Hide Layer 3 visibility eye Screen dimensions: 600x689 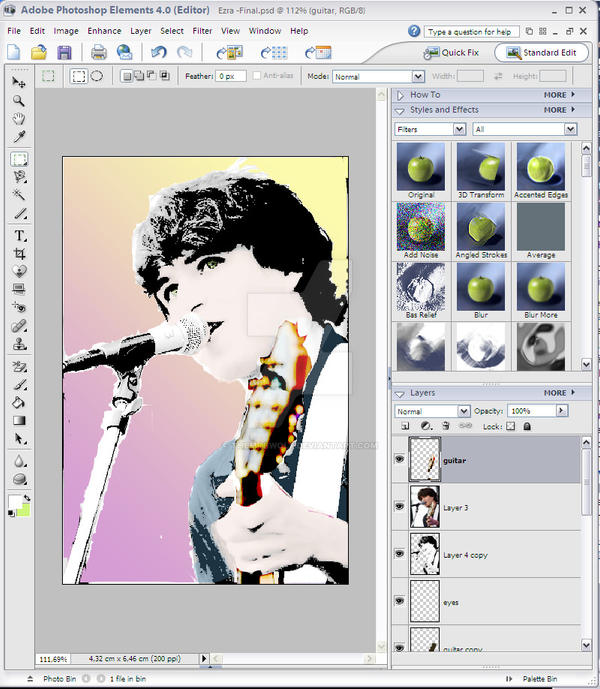[x=399, y=506]
